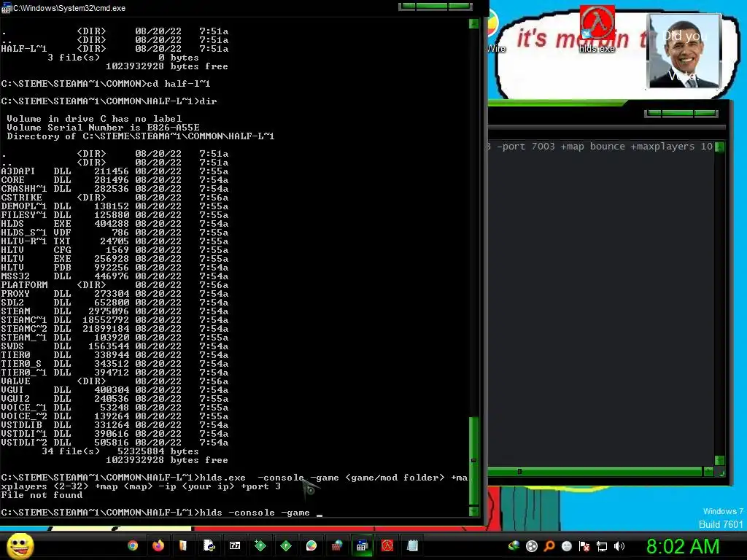The height and width of the screenshot is (560, 747).
Task: Click back window scrollbar up arrow
Action: (719, 146)
